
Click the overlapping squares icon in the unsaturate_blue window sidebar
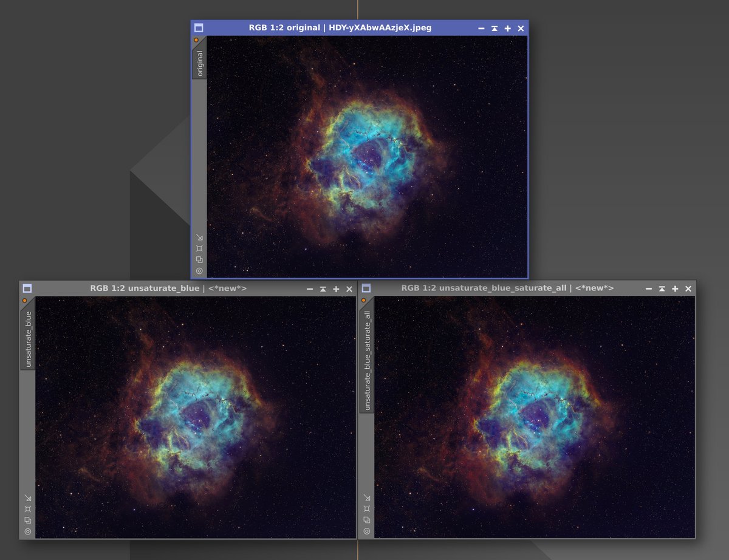(28, 520)
